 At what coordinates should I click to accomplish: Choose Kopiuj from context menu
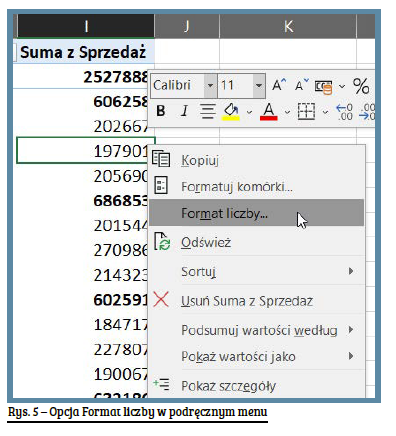(x=257, y=160)
